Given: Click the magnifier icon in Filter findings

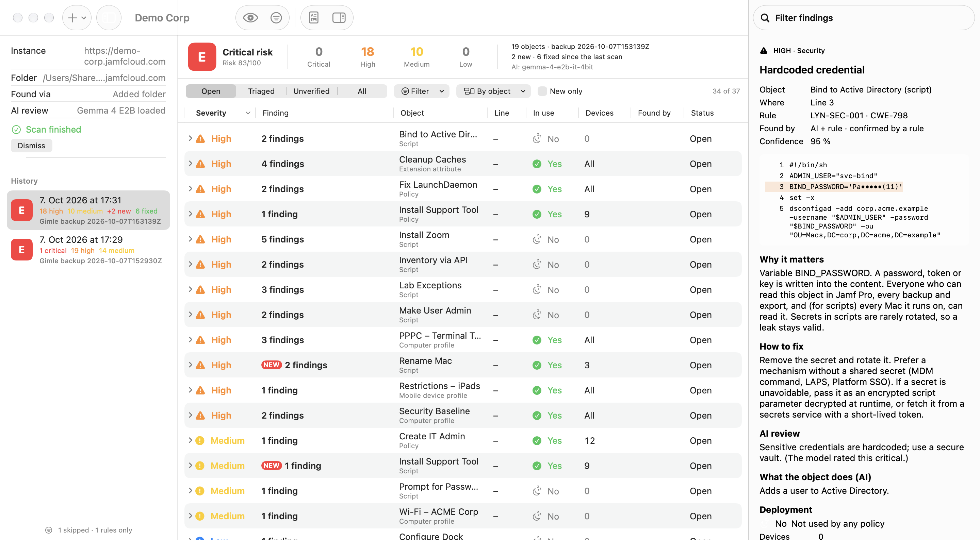Looking at the screenshot, I should tap(765, 18).
